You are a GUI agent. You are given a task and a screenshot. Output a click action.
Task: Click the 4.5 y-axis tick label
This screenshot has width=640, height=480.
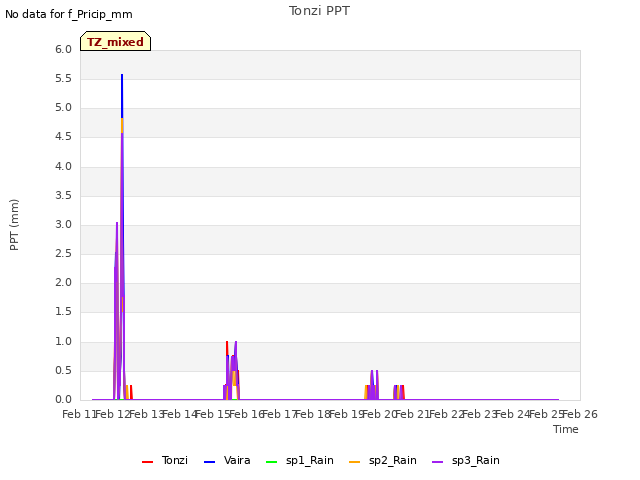click(63, 137)
